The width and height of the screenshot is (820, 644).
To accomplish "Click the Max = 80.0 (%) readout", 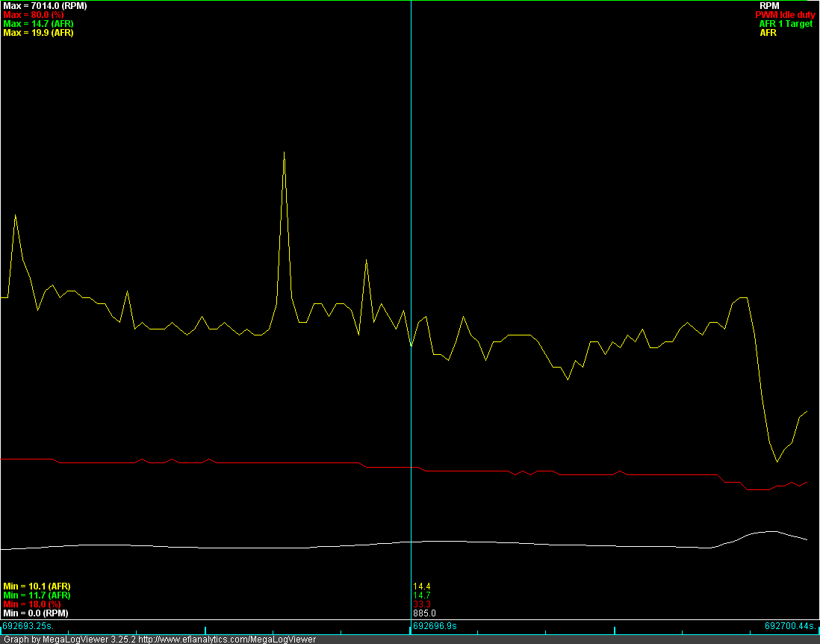I will tap(34, 15).
